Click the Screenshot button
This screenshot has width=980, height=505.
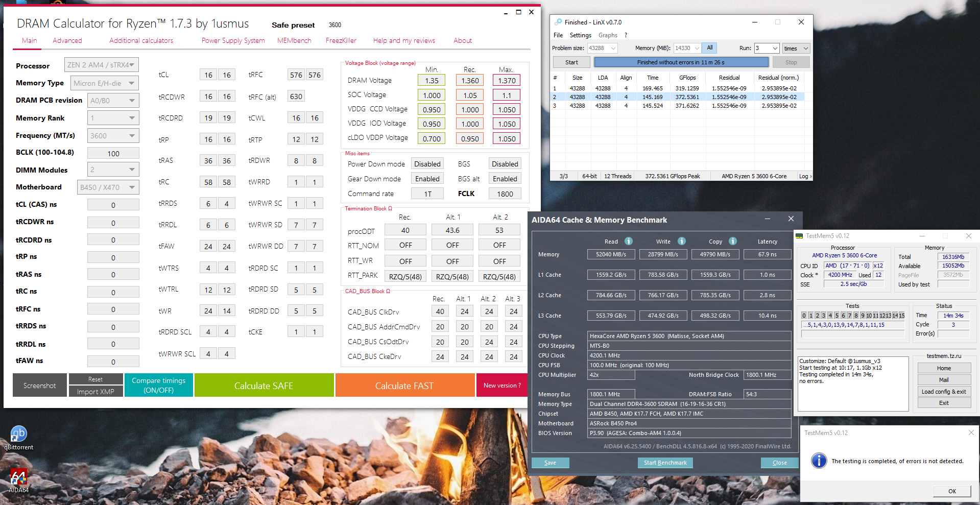coord(40,386)
